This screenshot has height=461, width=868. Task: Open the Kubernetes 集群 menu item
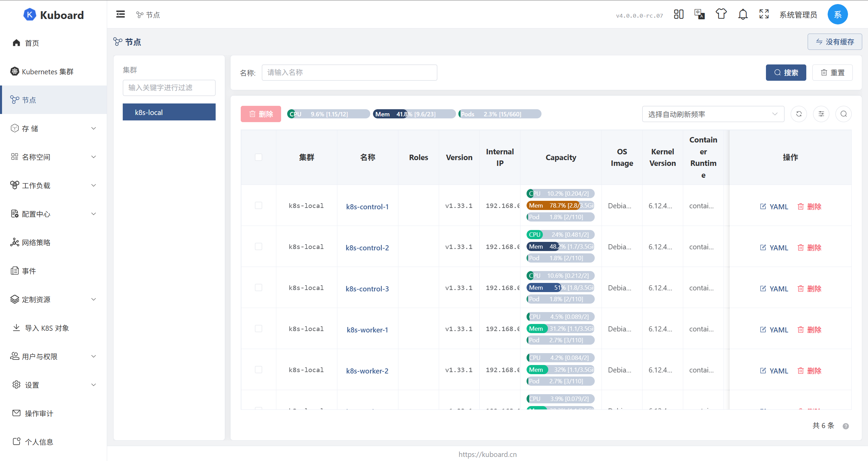click(47, 72)
